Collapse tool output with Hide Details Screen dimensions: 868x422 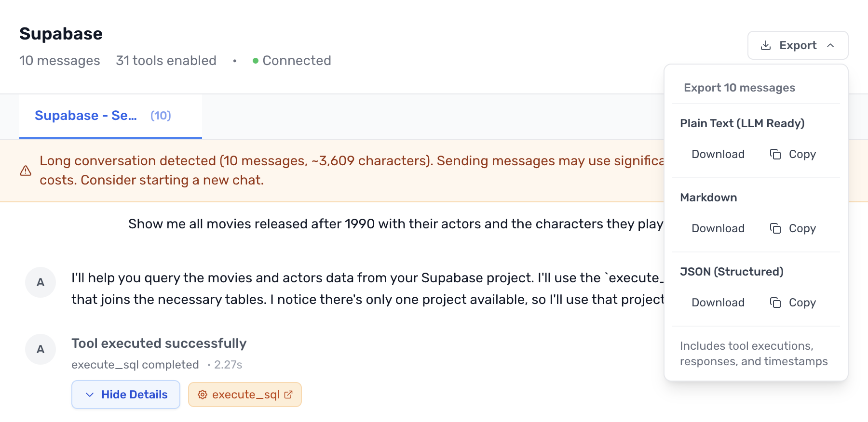[126, 395]
